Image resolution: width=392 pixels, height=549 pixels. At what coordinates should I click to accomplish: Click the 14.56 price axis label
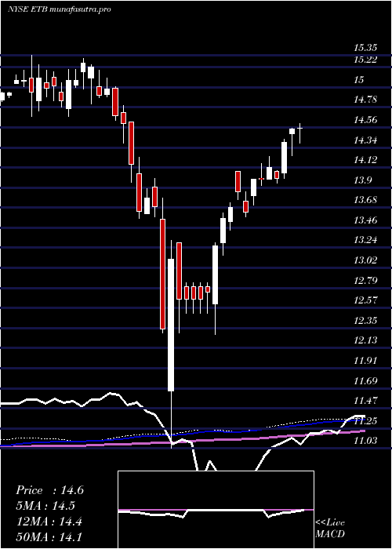pos(365,120)
